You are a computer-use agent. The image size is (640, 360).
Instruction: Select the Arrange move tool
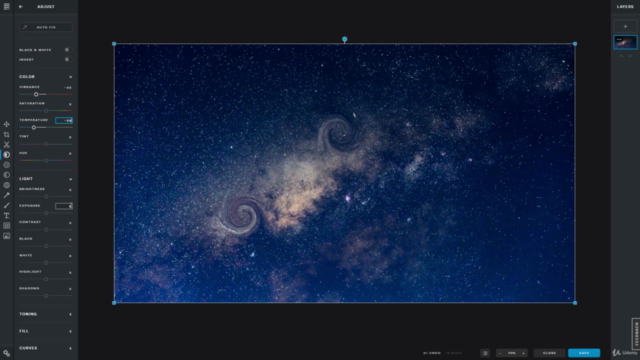tap(7, 124)
